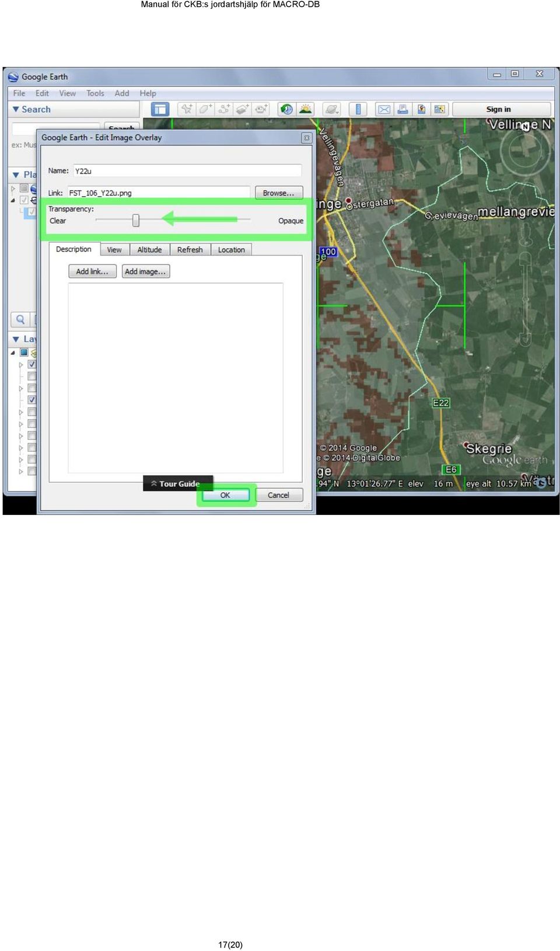Check the unchecked box just below the first checked layer

[32, 376]
